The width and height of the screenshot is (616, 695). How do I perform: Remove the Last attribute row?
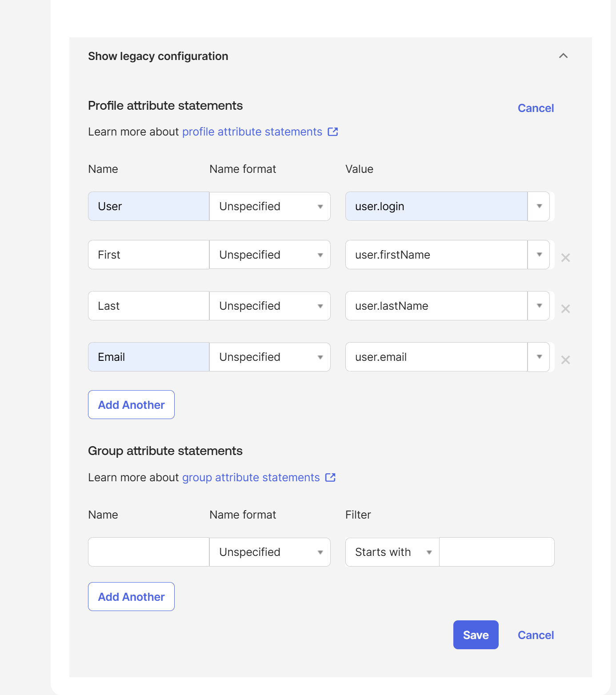[565, 309]
